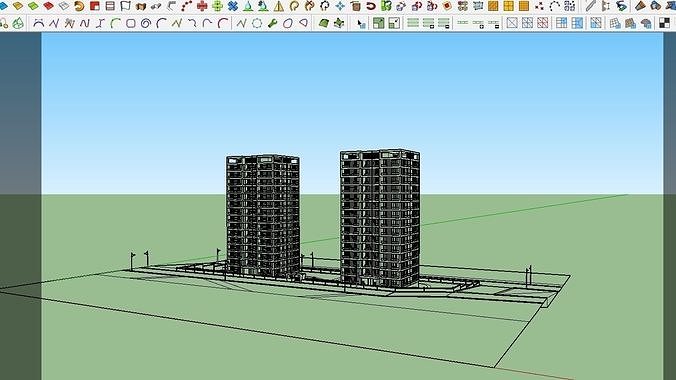Click the green lines with plus icon
Image resolution: width=676 pixels, height=380 pixels.
click(x=428, y=23)
